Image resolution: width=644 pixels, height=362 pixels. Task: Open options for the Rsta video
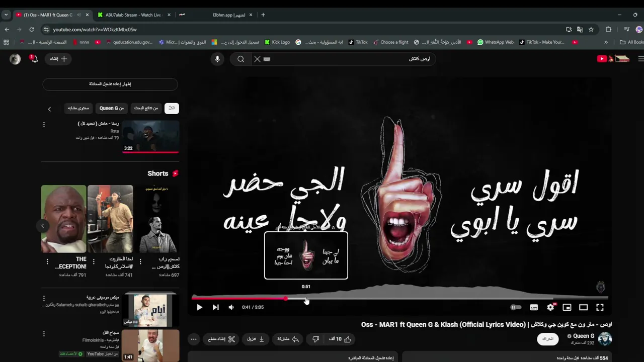44,124
